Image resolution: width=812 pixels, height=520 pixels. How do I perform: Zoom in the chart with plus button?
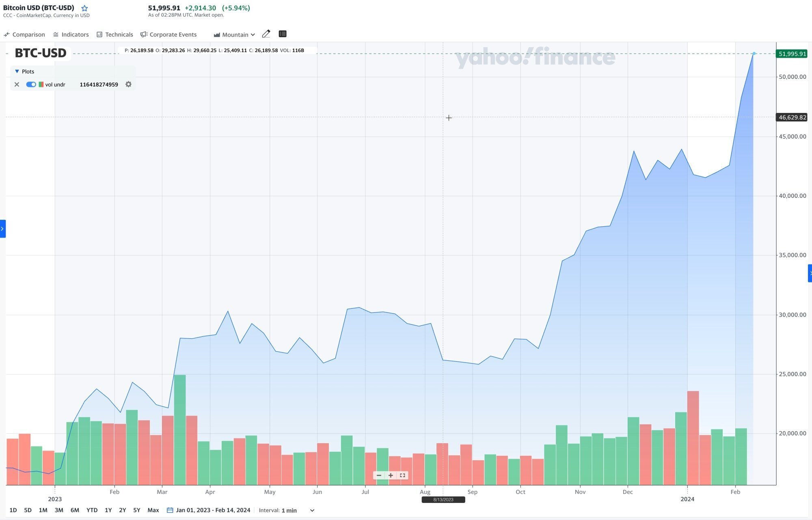pyautogui.click(x=391, y=475)
